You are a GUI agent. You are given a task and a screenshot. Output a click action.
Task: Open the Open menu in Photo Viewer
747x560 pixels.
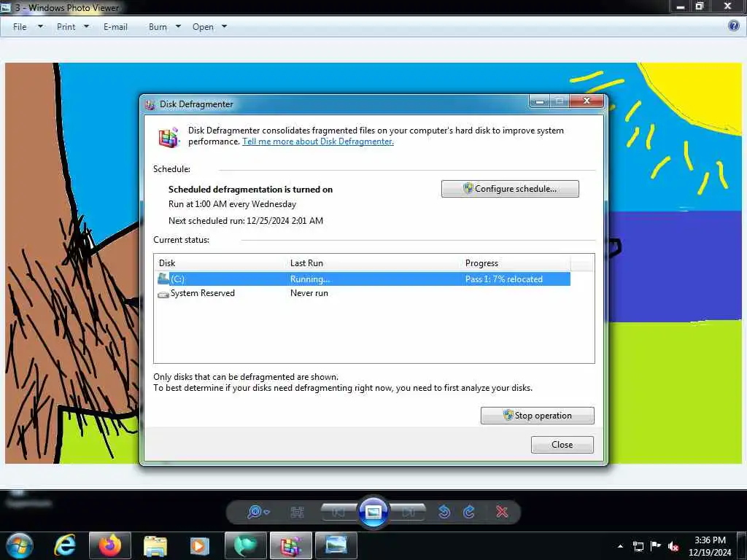point(203,27)
